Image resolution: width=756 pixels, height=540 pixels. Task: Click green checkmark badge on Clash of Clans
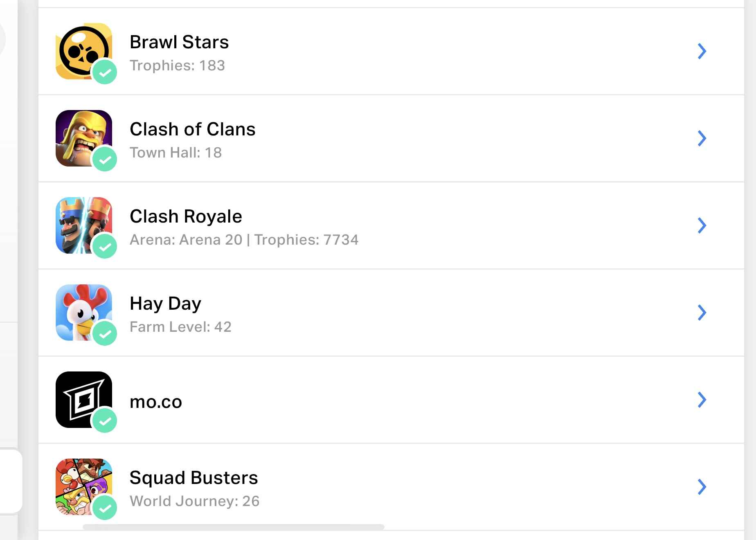[x=105, y=159]
